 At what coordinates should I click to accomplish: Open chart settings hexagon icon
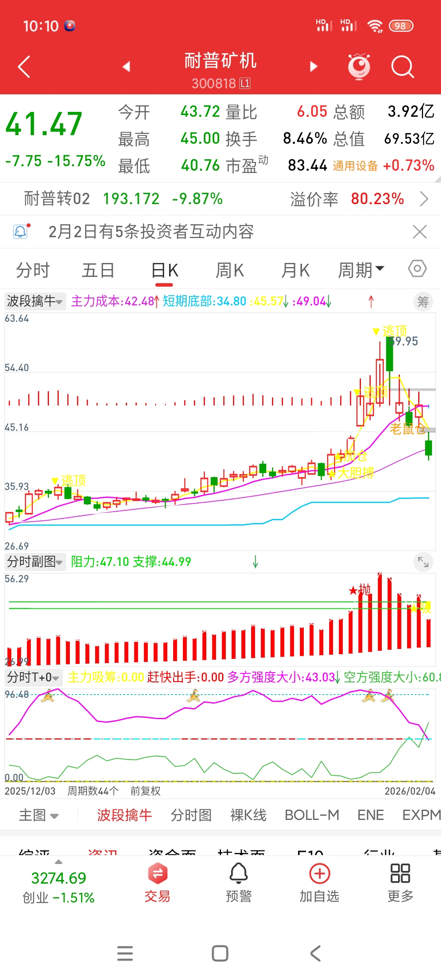click(417, 269)
